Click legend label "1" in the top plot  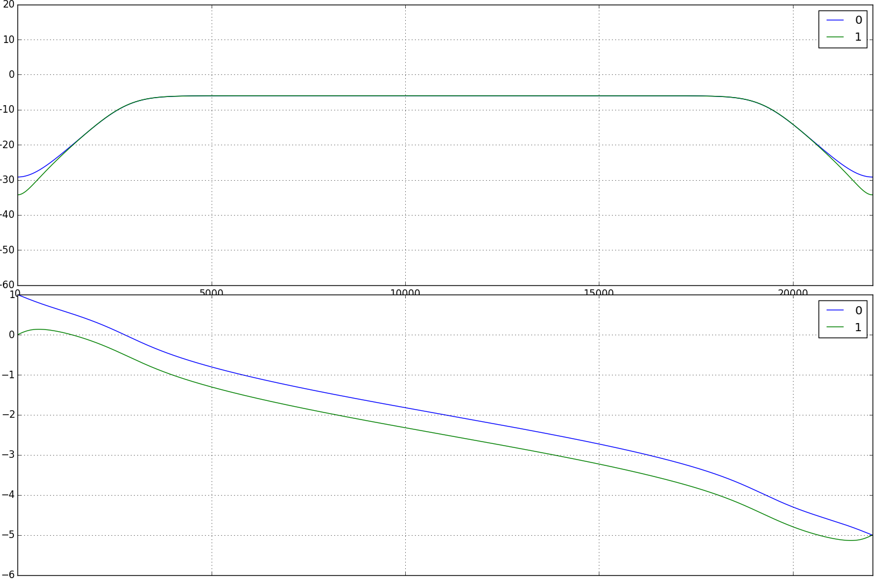click(858, 37)
